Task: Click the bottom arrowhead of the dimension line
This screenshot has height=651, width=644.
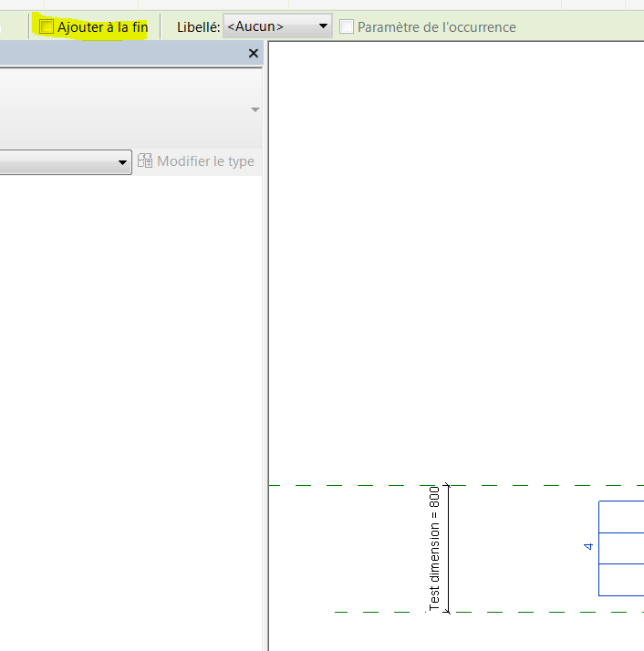Action: coord(449,609)
